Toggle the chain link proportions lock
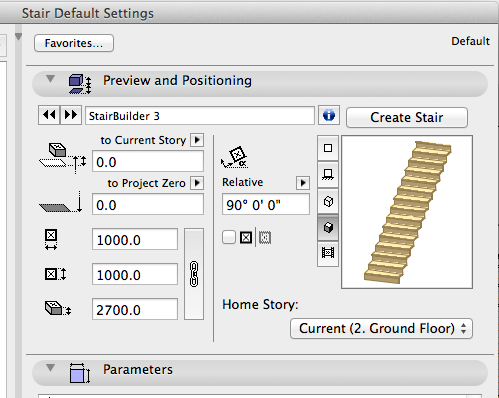 click(x=194, y=274)
